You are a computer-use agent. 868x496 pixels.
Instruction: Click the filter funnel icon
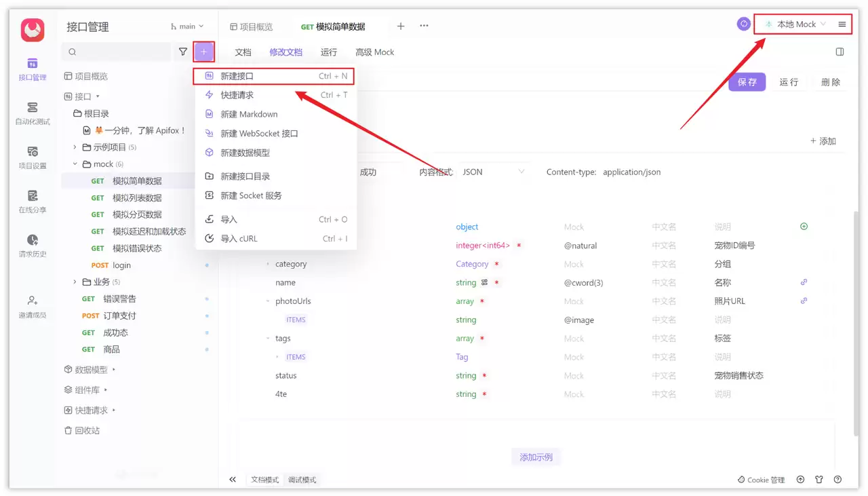183,52
